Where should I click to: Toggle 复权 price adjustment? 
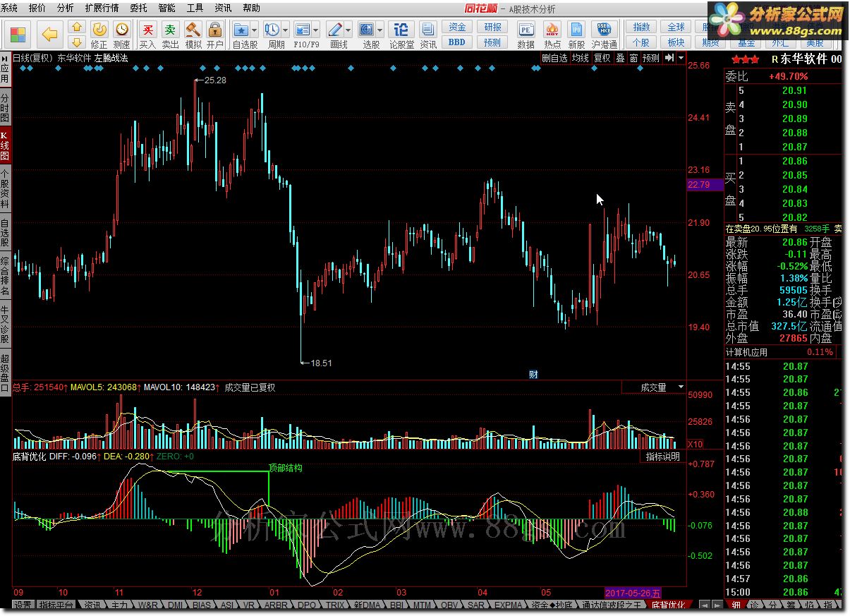pyautogui.click(x=602, y=58)
